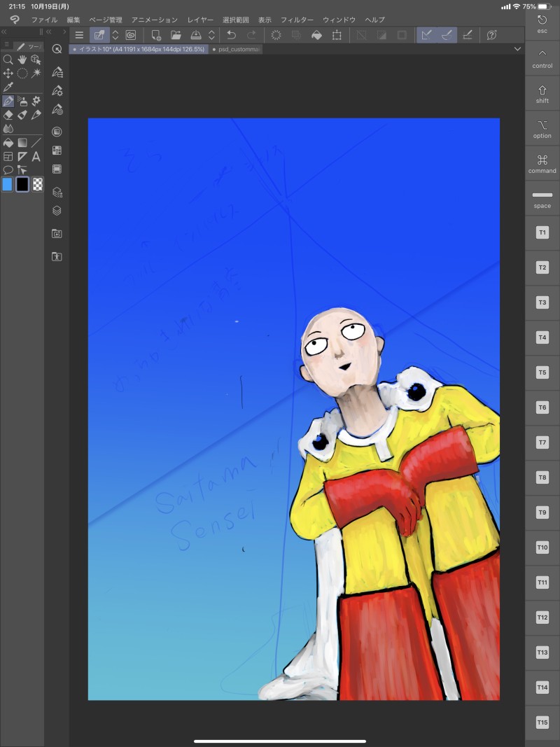
Task: Select the Hand move-view tool
Action: (x=22, y=60)
